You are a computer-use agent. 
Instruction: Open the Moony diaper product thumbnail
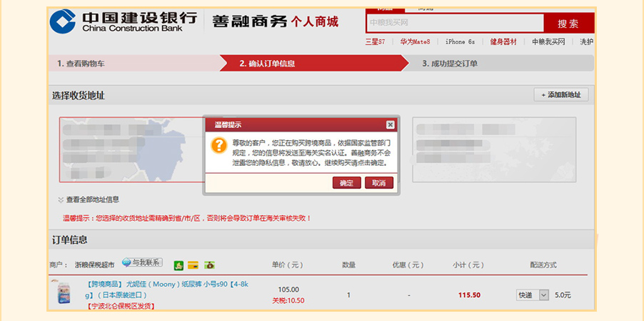tap(64, 292)
